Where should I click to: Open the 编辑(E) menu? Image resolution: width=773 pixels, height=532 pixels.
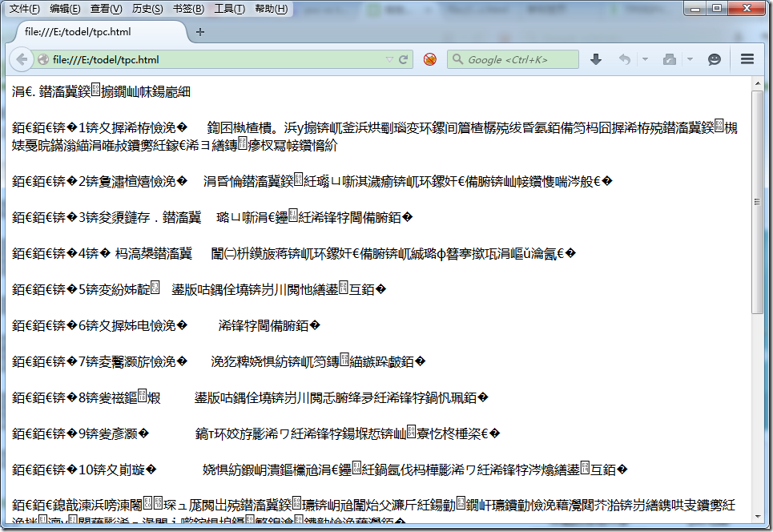65,9
